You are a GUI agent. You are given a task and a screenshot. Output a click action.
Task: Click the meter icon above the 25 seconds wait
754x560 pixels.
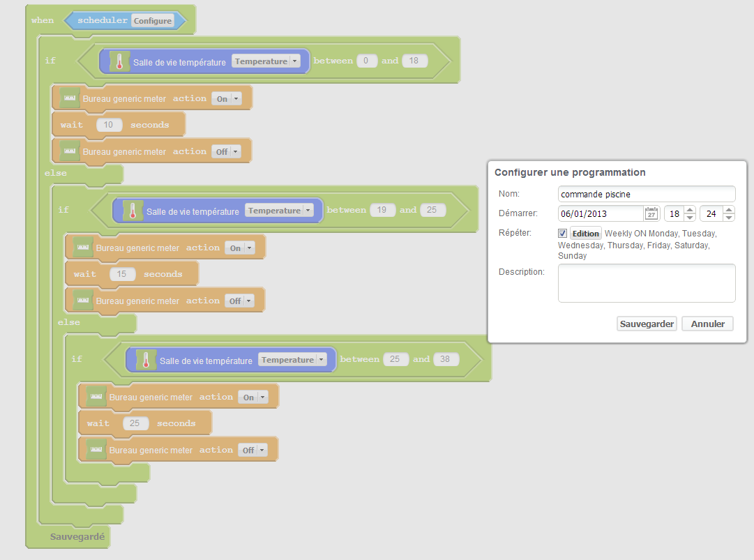(96, 397)
